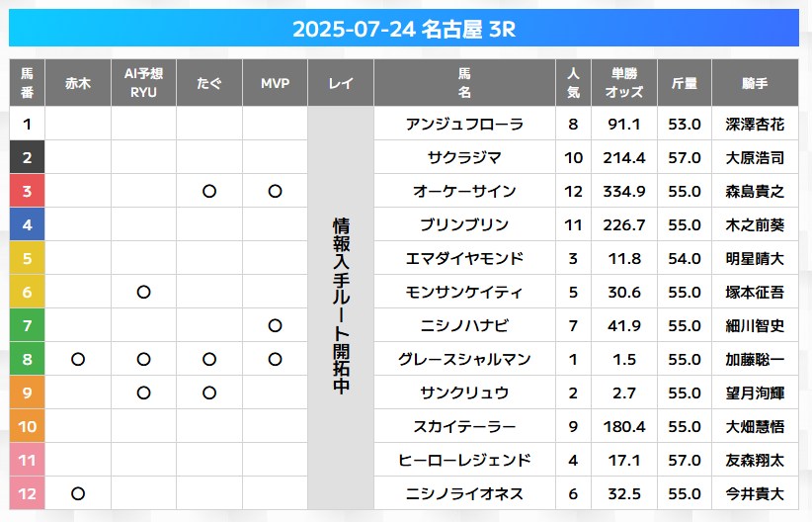Select horse name グレースシャルマン
The image size is (812, 522).
click(464, 359)
